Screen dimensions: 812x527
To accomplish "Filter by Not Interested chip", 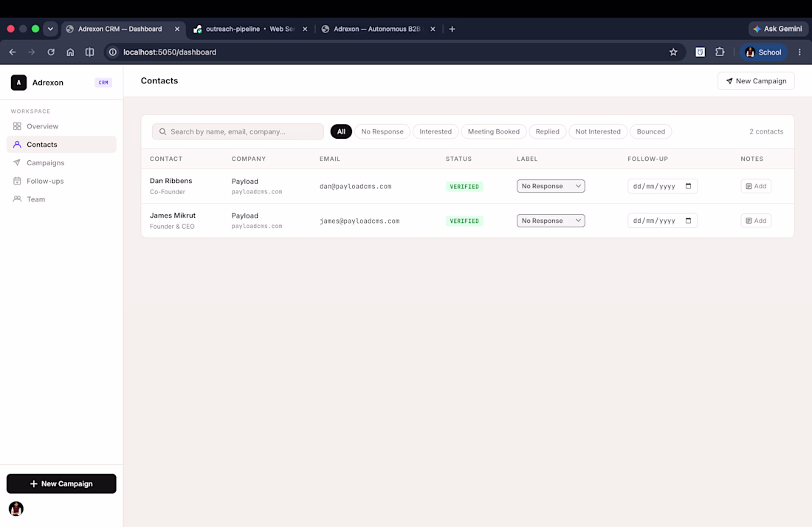I will tap(598, 131).
